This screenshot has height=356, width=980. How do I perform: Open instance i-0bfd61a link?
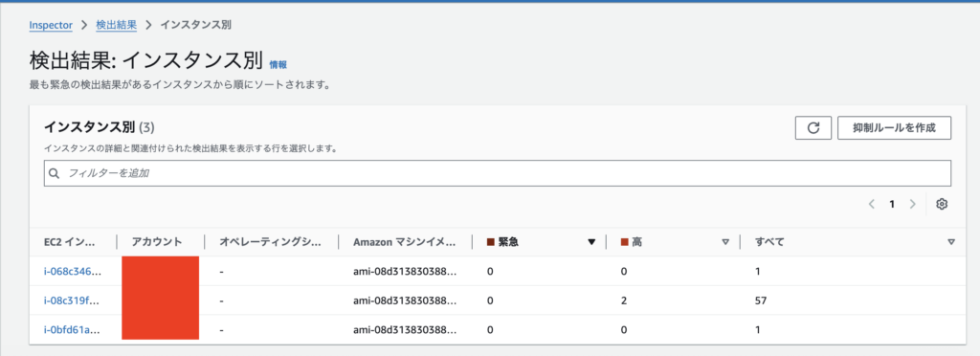[72, 330]
